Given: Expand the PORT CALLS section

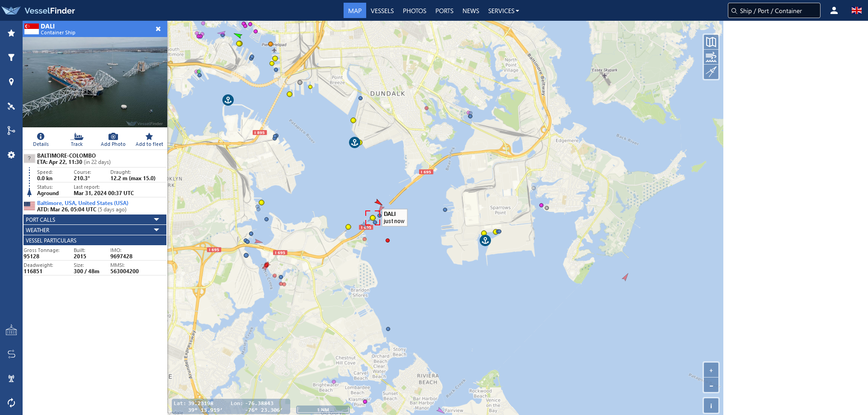Looking at the screenshot, I should (95, 219).
